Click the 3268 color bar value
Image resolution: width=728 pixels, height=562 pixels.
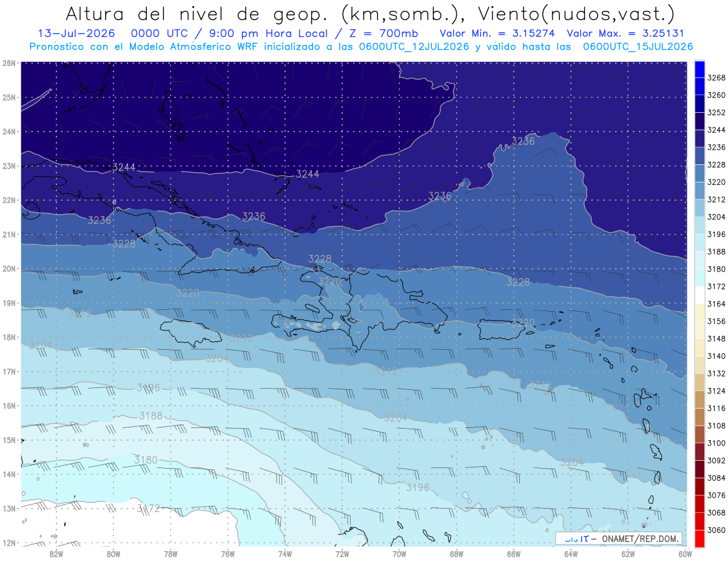point(716,77)
